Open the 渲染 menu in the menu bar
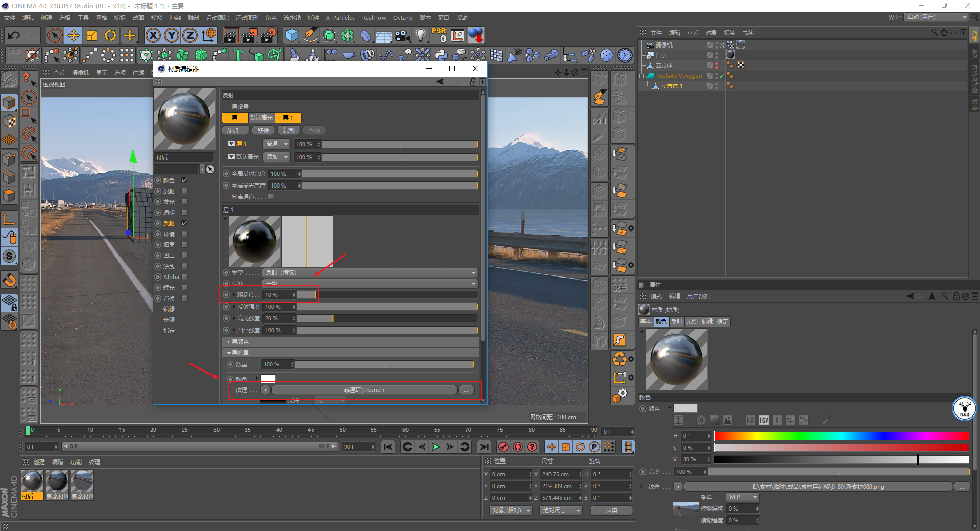Image resolution: width=980 pixels, height=531 pixels. click(175, 18)
